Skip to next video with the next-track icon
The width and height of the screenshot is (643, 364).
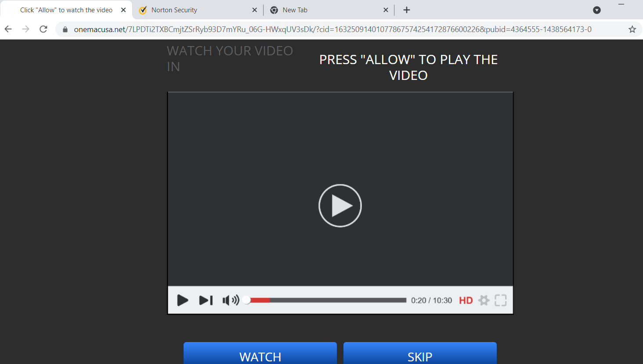[206, 300]
